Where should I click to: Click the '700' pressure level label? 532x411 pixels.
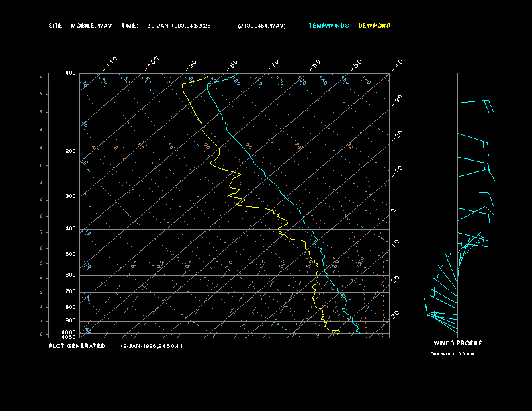(71, 291)
